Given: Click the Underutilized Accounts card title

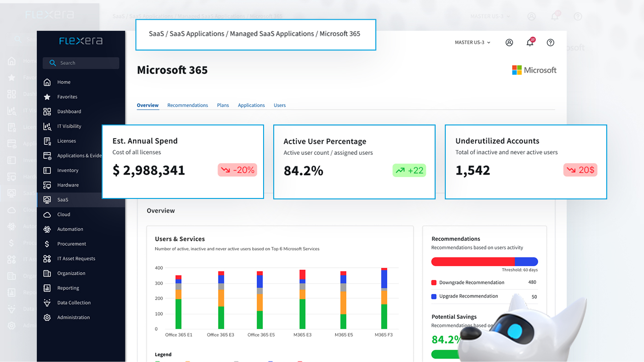Looking at the screenshot, I should 497,141.
